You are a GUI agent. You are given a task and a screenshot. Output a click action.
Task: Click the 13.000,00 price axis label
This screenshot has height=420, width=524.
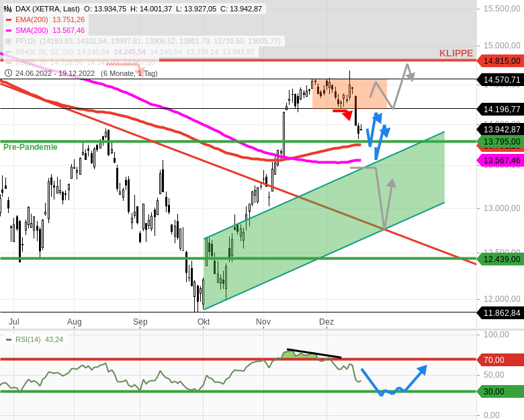[x=502, y=208]
